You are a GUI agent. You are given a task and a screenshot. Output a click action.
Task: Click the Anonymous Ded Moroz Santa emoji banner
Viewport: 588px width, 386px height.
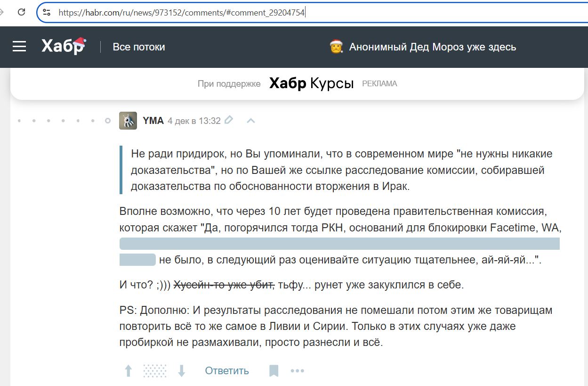(335, 47)
